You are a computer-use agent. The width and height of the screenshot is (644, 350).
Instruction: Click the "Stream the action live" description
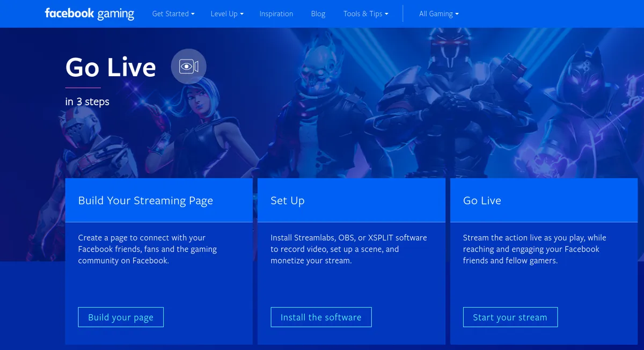pos(534,249)
